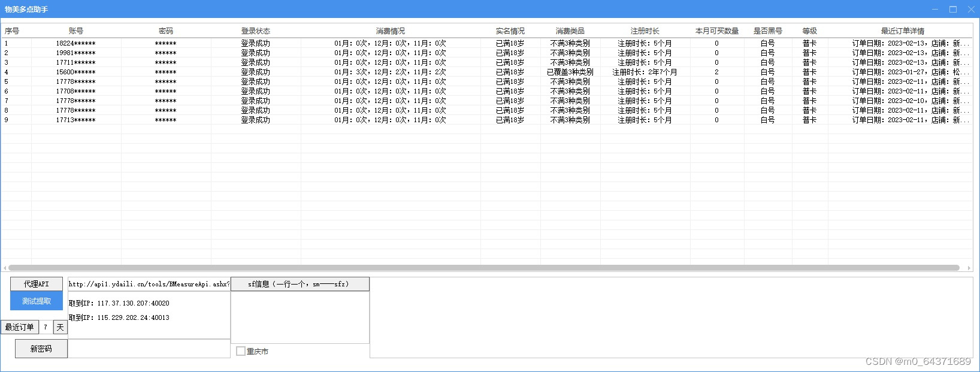Click the 新密码 button
Viewport: 980px width, 372px height.
[x=41, y=349]
